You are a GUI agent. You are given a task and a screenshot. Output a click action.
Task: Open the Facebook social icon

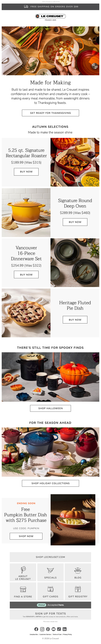pyautogui.click(x=36, y=629)
